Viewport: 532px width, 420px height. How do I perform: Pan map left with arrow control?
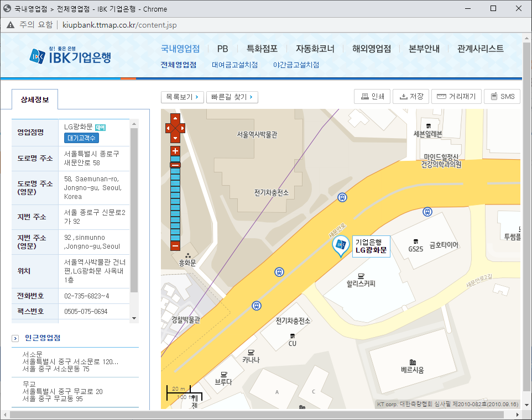[169, 128]
